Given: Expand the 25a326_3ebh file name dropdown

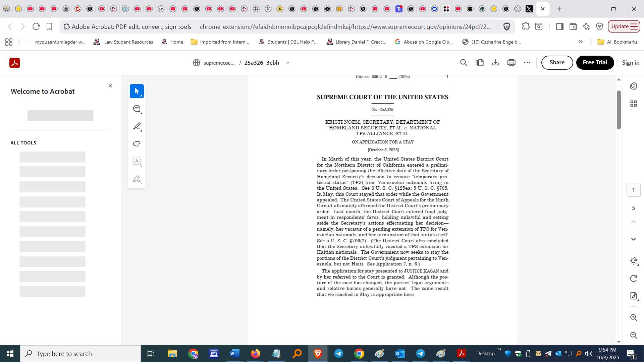Looking at the screenshot, I should [287, 63].
